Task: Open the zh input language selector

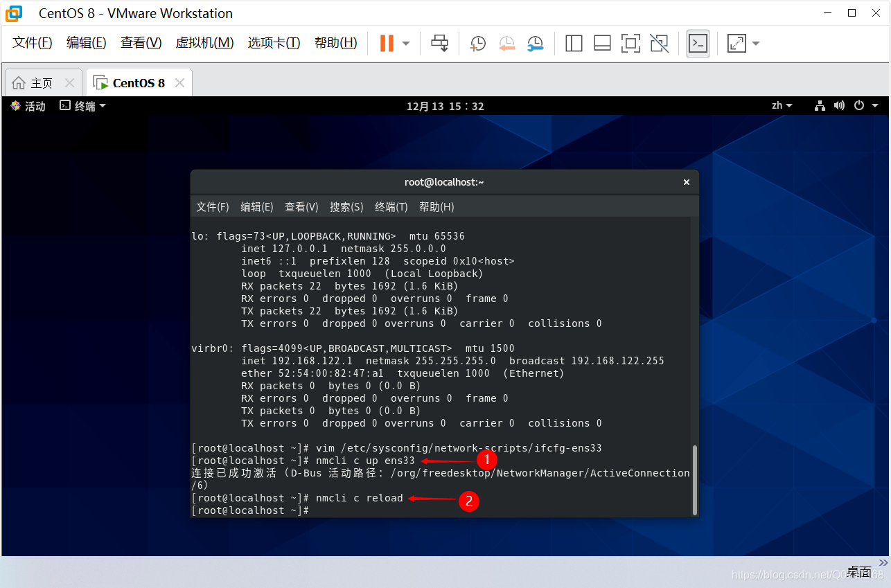Action: [782, 106]
